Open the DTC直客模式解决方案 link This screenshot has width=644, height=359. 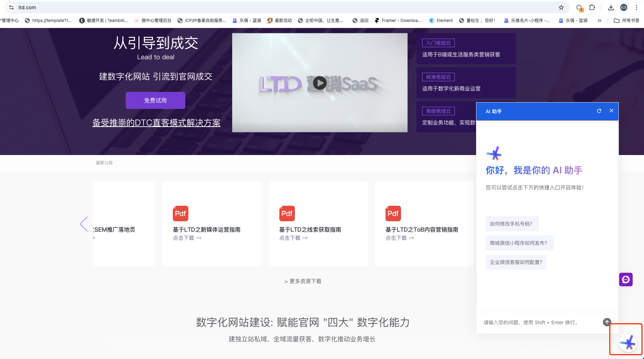tap(156, 123)
